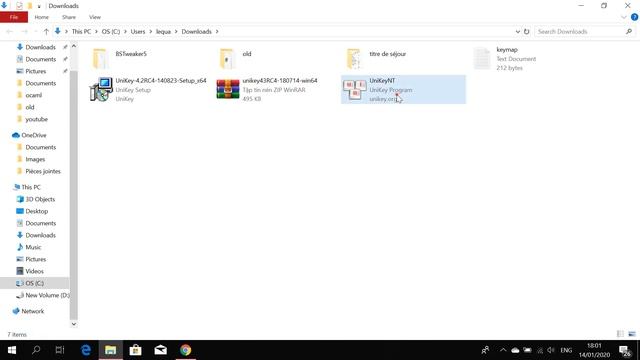
Task: Open the File menu
Action: point(14,17)
